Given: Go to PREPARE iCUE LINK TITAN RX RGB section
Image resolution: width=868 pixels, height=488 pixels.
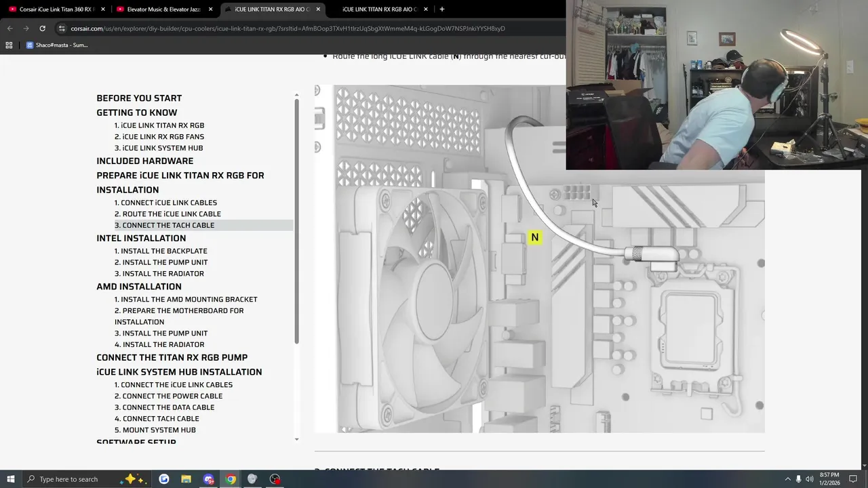Looking at the screenshot, I should pos(180,182).
